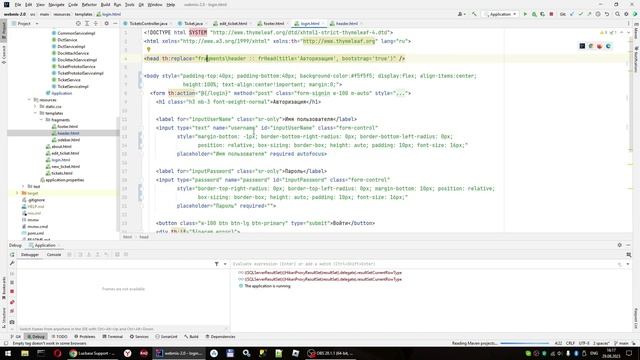Viewport: 640px width, 360px height.
Task: Open the Refactor menu
Action: 89,5
